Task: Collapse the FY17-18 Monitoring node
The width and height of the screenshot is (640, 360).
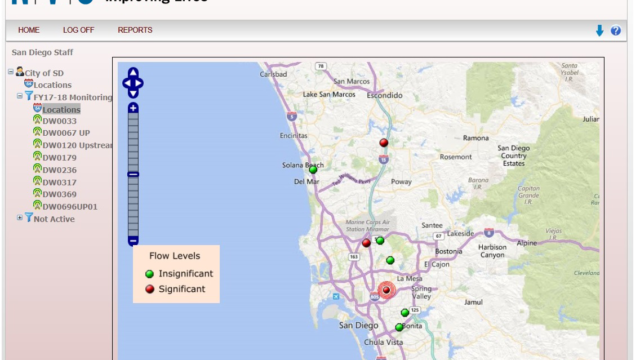Action: point(19,96)
